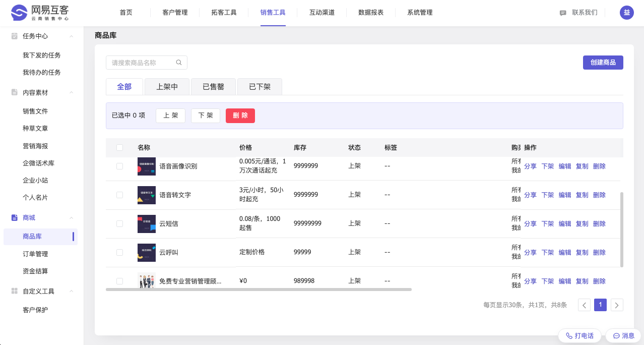
Task: Check the 语音转文字 row checkbox
Action: point(119,195)
